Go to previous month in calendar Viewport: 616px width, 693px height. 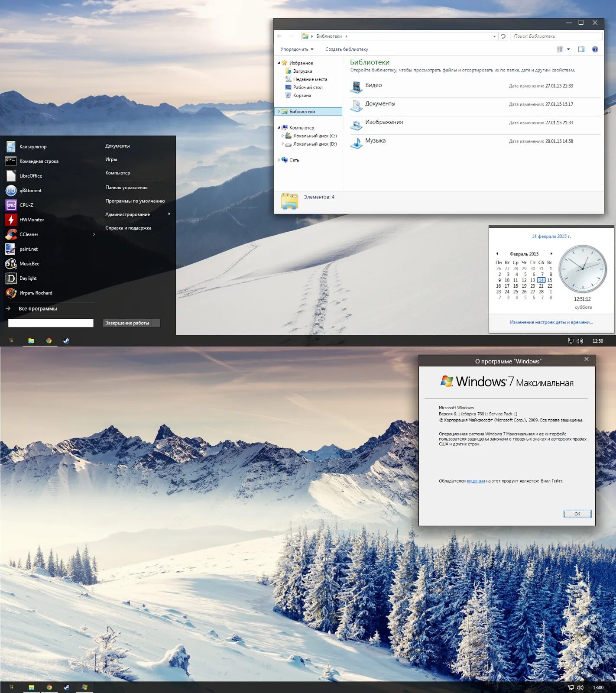(497, 254)
